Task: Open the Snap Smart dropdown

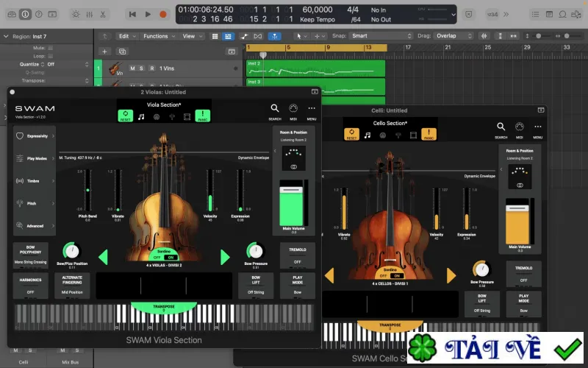Action: click(x=381, y=35)
